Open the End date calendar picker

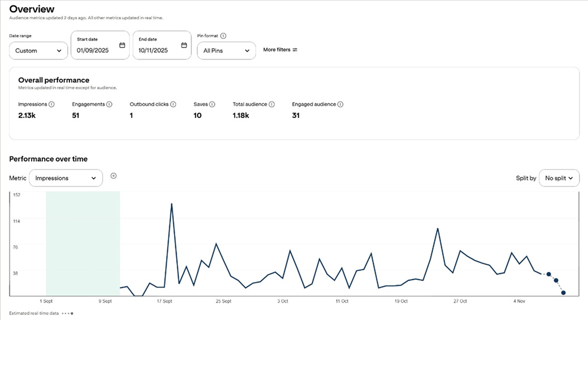[x=184, y=45]
